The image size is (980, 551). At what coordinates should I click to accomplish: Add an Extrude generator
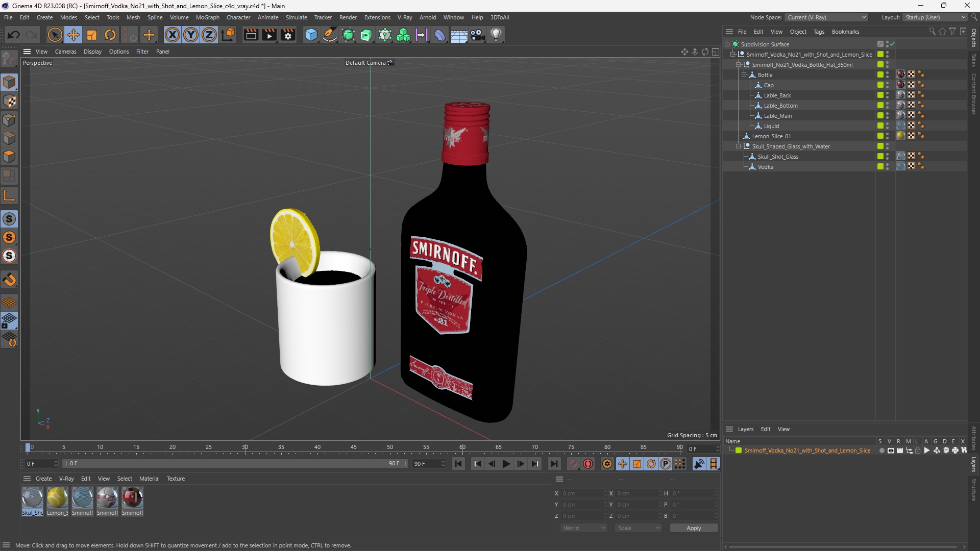tap(366, 35)
